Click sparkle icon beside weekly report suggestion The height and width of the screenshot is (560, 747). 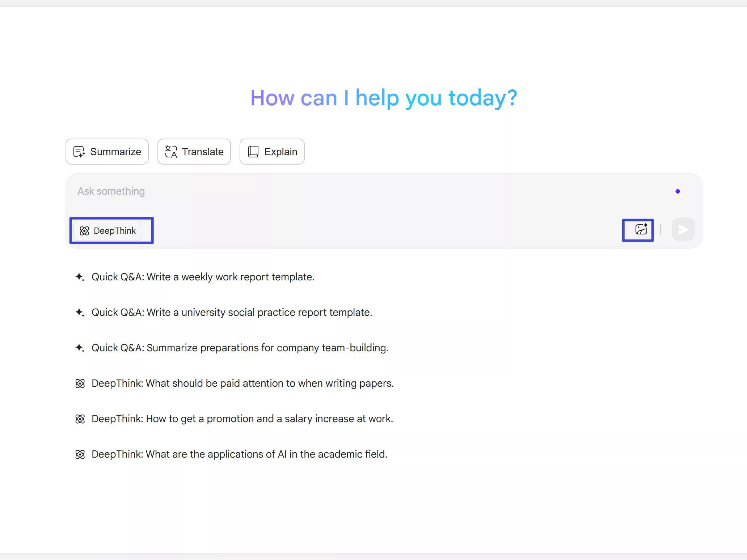80,277
